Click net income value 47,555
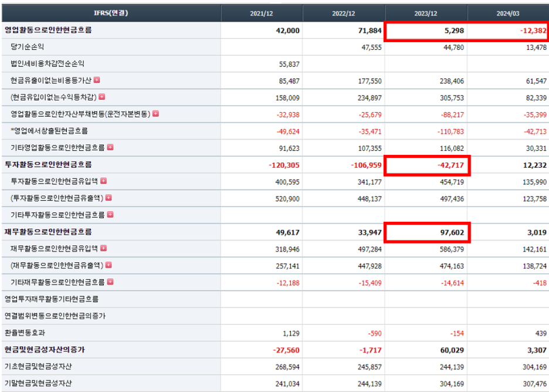 (371, 48)
